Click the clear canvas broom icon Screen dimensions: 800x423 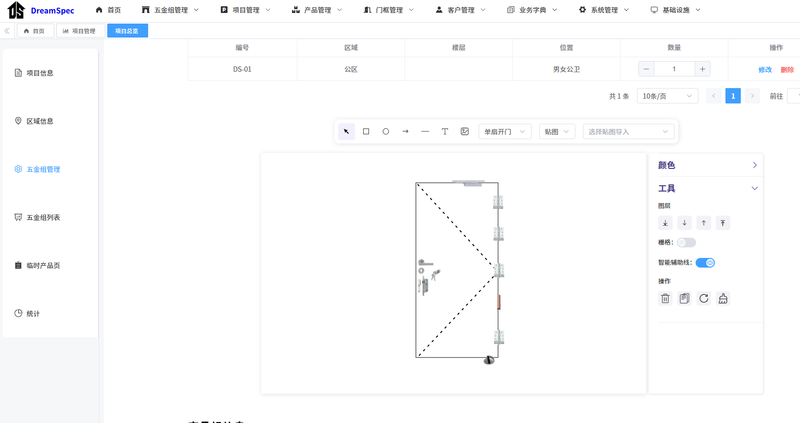click(723, 298)
